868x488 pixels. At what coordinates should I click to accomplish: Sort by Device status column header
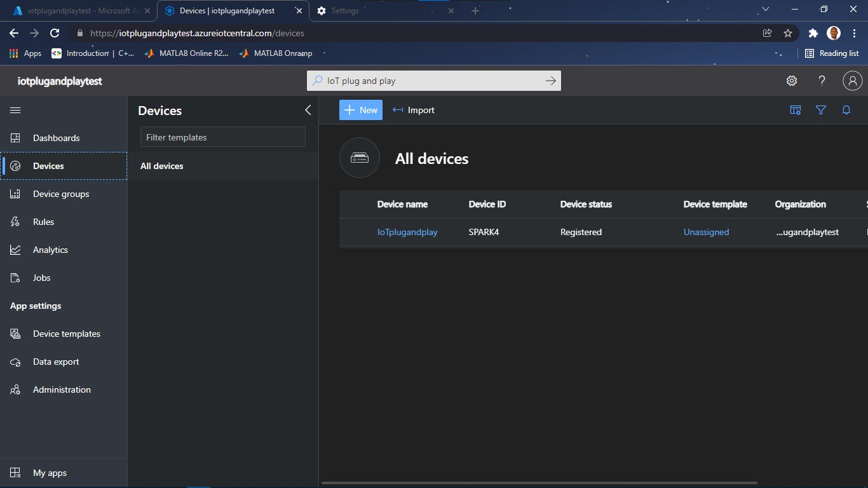pyautogui.click(x=586, y=204)
